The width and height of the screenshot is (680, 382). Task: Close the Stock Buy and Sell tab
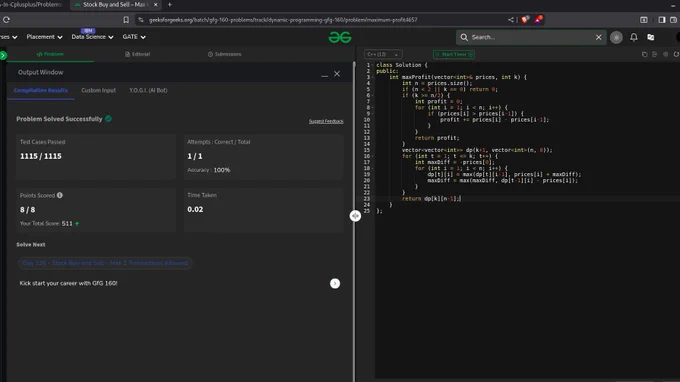pos(156,5)
